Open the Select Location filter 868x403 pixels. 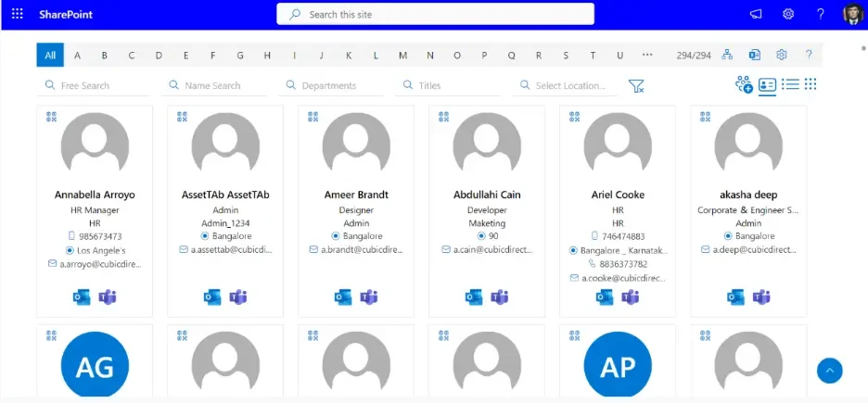click(x=565, y=85)
